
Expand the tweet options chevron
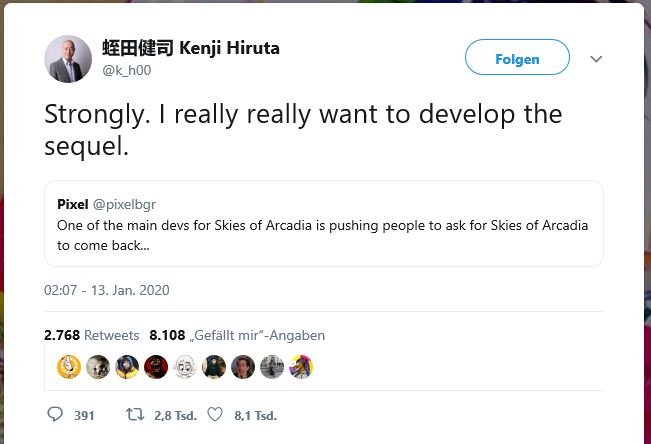click(596, 59)
